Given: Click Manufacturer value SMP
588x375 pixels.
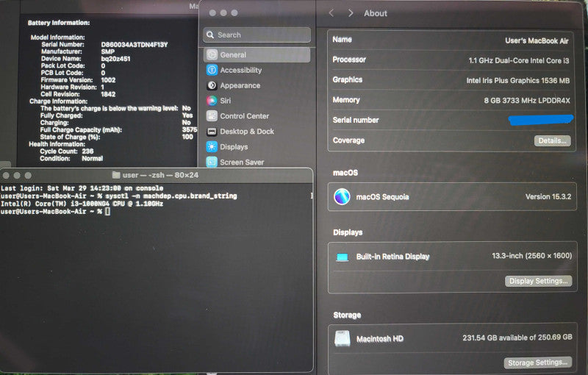Looking at the screenshot, I should pos(107,51).
